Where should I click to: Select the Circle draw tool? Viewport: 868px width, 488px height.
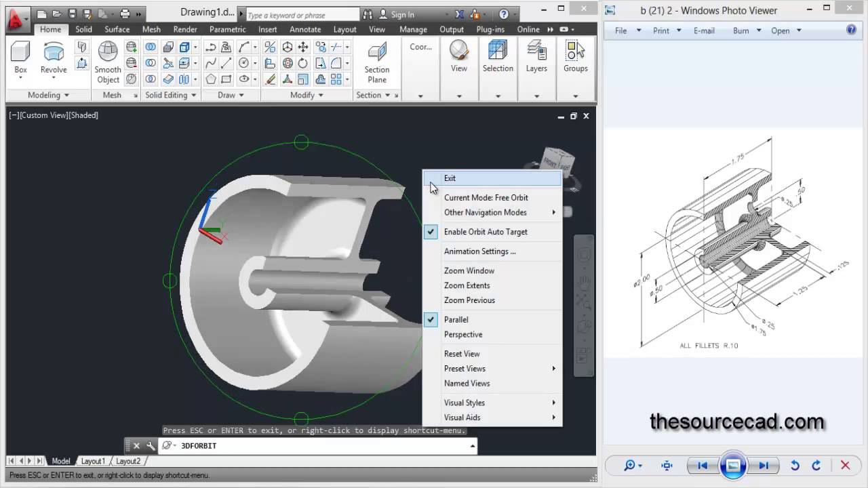coord(243,63)
